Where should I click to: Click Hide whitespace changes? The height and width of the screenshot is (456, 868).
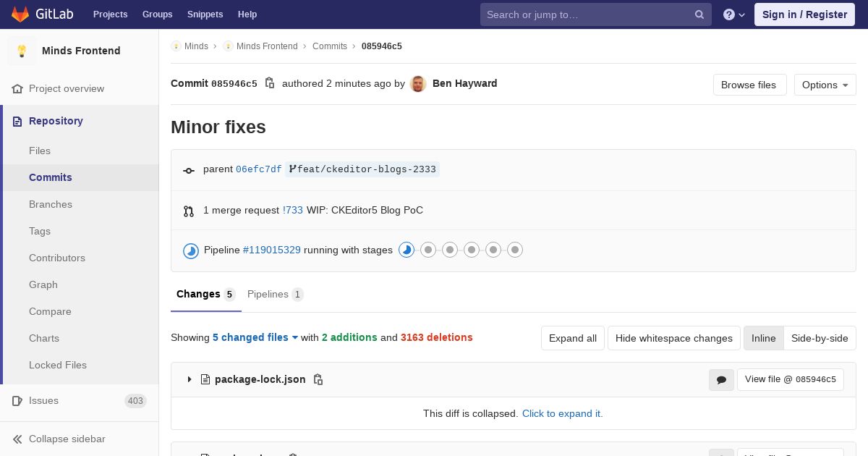(674, 338)
